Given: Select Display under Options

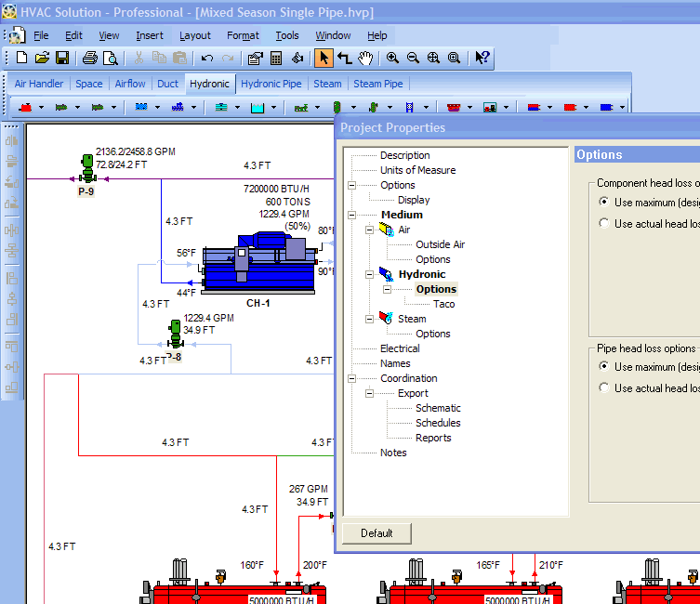Looking at the screenshot, I should point(414,200).
